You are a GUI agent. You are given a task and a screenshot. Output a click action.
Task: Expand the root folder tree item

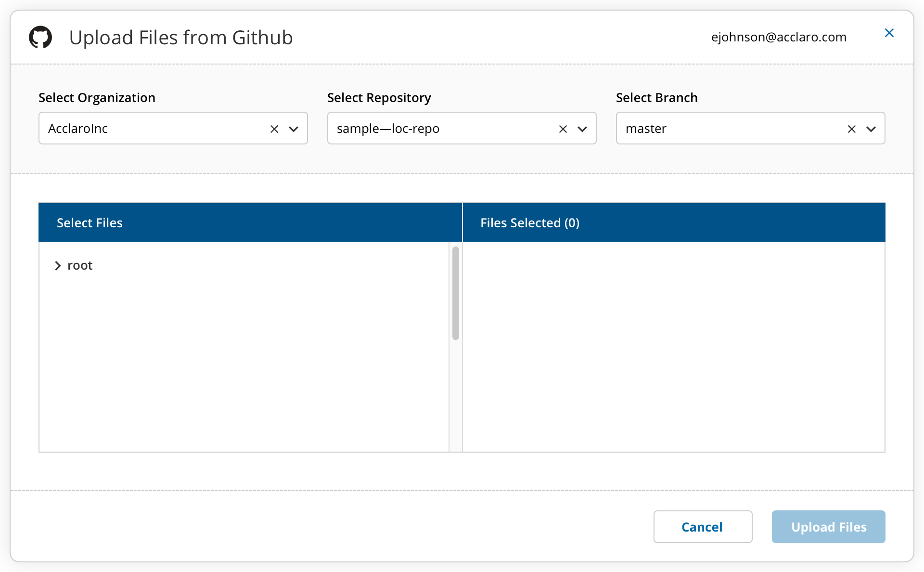(x=58, y=265)
